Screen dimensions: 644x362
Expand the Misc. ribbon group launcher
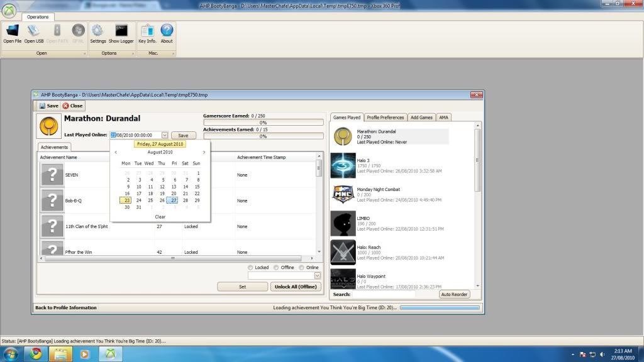(173, 54)
